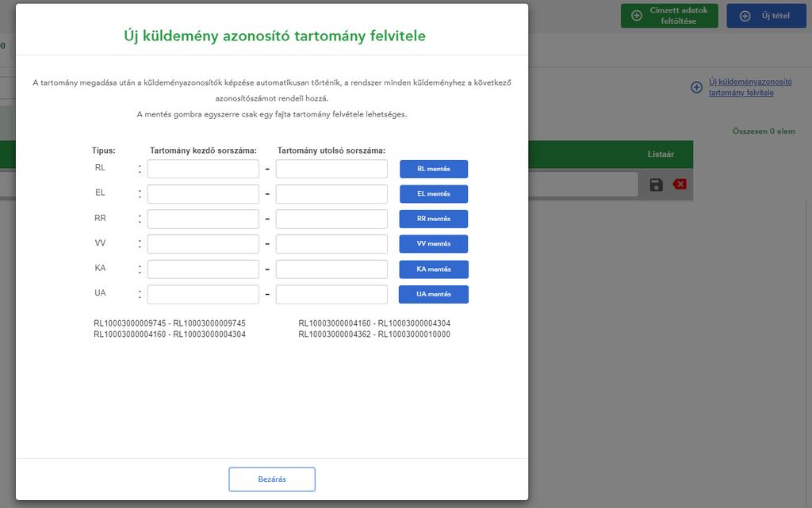Click the Listaár column header
Viewport: 812px width, 508px height.
661,155
